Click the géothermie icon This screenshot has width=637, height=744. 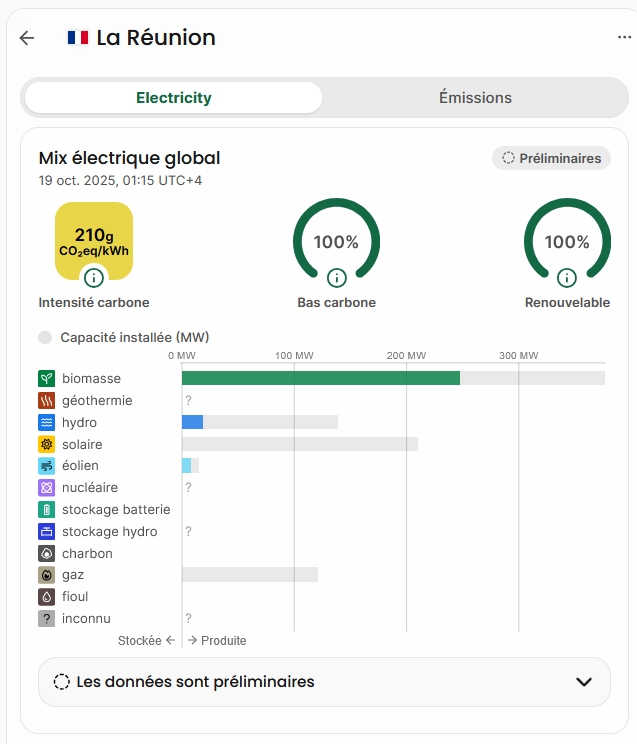[x=46, y=401]
